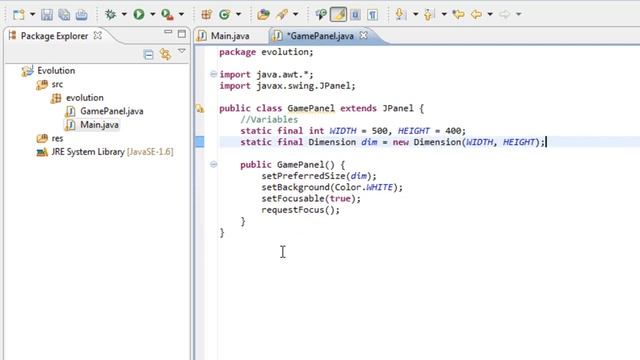Click the Open Type icon

[263, 15]
